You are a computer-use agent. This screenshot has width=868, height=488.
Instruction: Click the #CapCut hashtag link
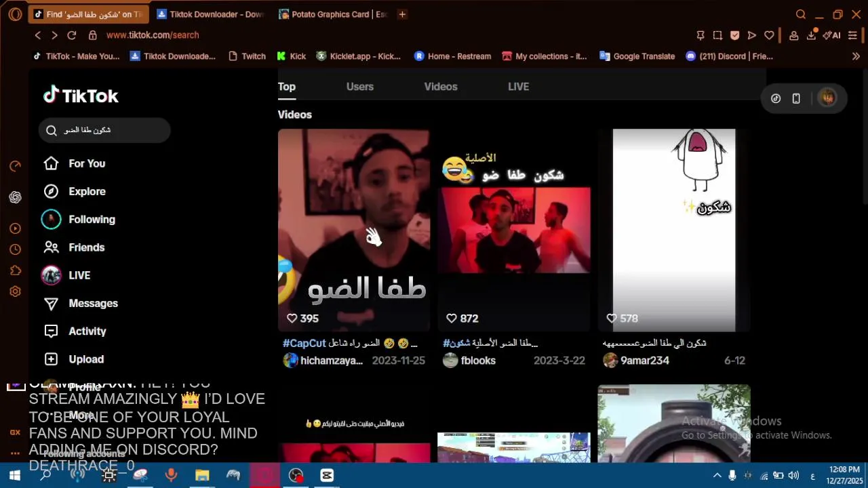click(x=304, y=344)
